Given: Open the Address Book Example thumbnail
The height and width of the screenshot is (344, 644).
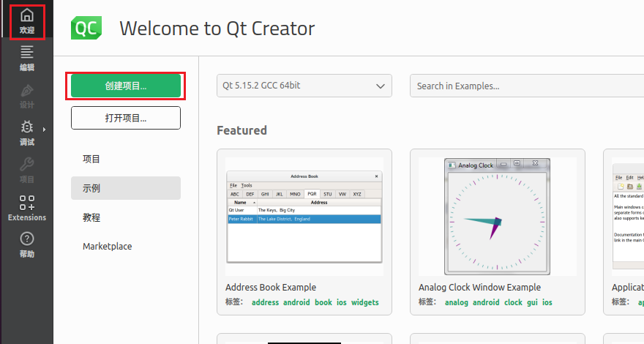Looking at the screenshot, I should pyautogui.click(x=304, y=217).
